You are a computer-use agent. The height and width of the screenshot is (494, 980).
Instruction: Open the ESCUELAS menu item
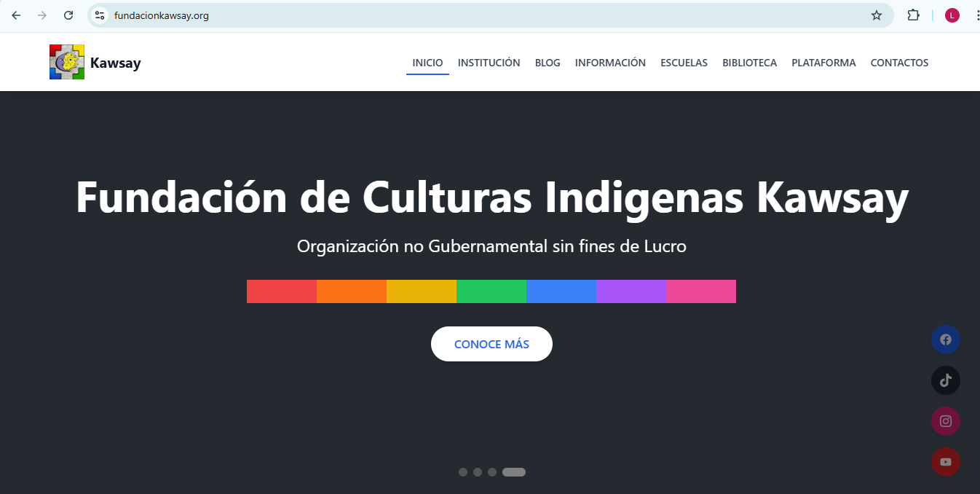[x=684, y=63]
